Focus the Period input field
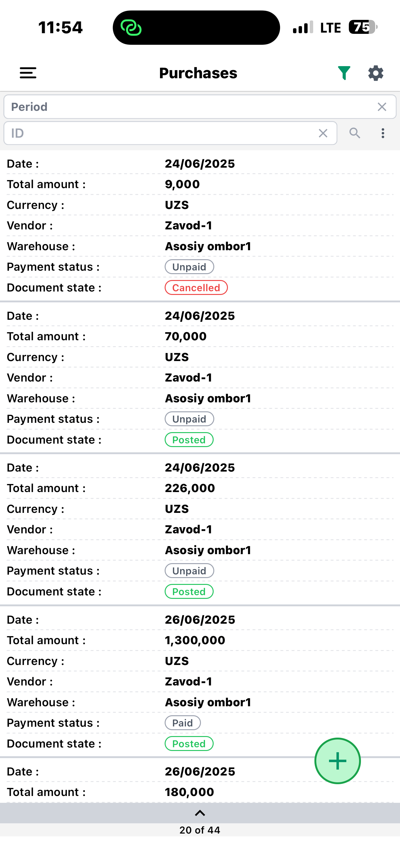Viewport: 400px width, 868px height. click(x=200, y=107)
